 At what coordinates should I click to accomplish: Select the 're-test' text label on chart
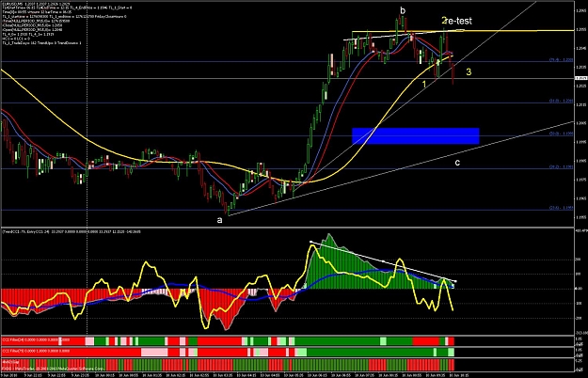pyautogui.click(x=460, y=21)
